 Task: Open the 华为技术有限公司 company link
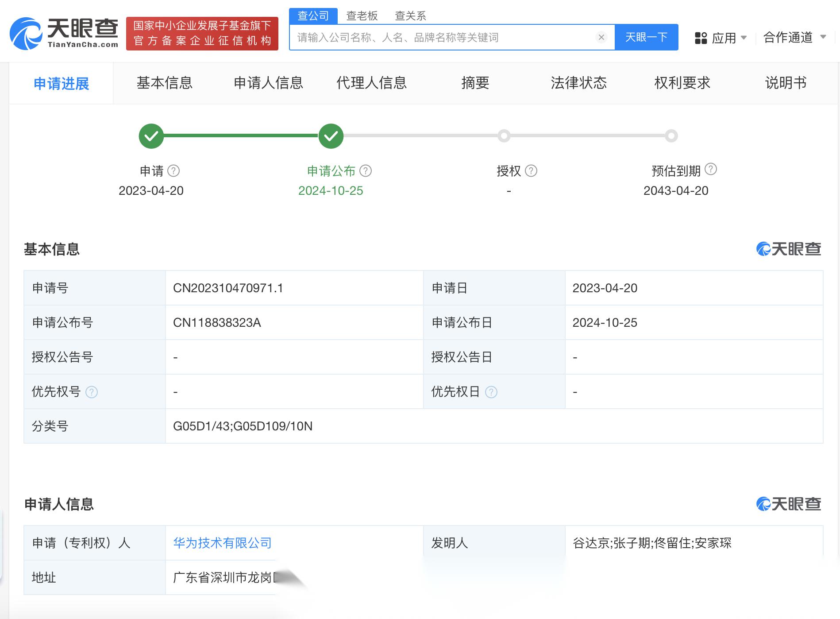(x=222, y=543)
